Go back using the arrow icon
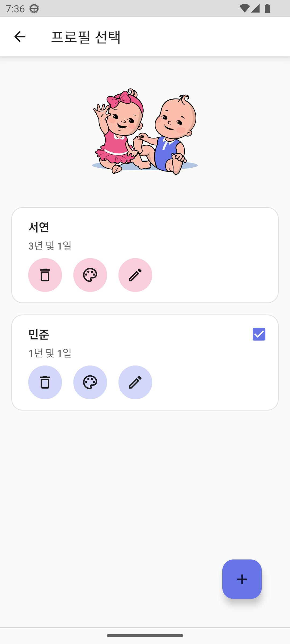This screenshot has width=290, height=644. pyautogui.click(x=20, y=37)
